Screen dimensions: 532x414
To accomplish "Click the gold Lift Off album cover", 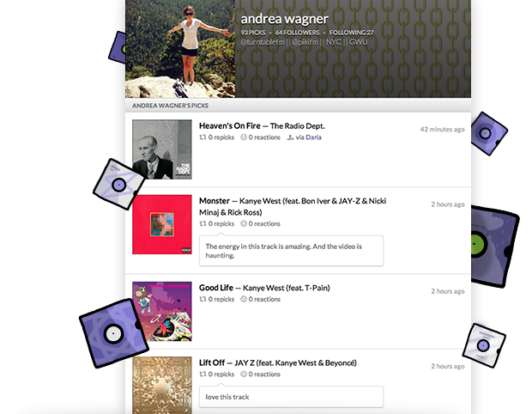I will tap(162, 385).
